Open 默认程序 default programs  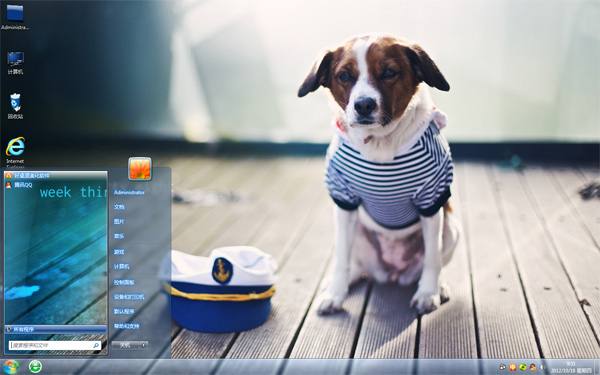[124, 311]
